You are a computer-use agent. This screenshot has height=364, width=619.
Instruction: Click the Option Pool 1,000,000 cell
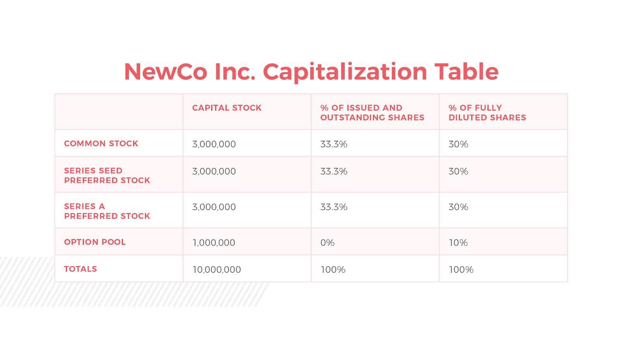[x=214, y=243]
